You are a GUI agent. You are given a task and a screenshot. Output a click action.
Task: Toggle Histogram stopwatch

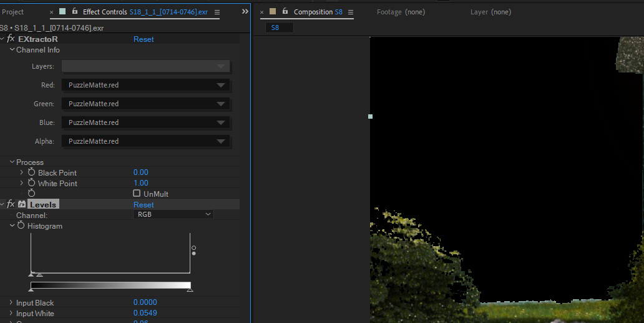click(21, 225)
